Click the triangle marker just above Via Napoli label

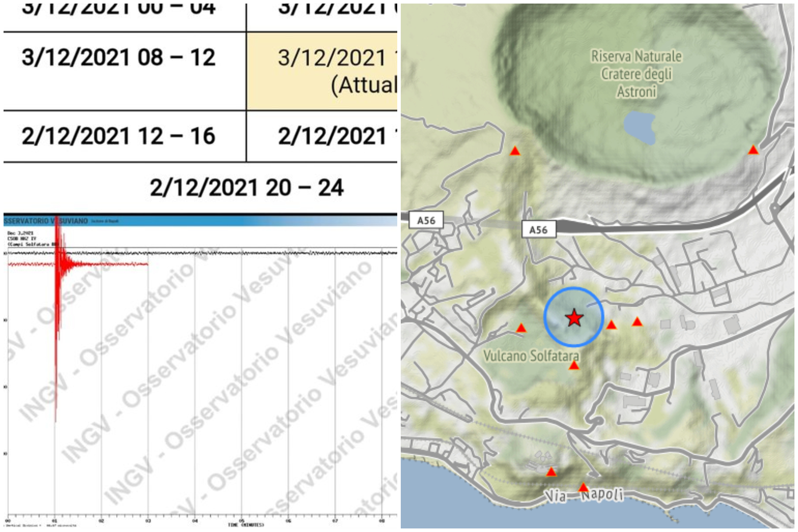583,488
